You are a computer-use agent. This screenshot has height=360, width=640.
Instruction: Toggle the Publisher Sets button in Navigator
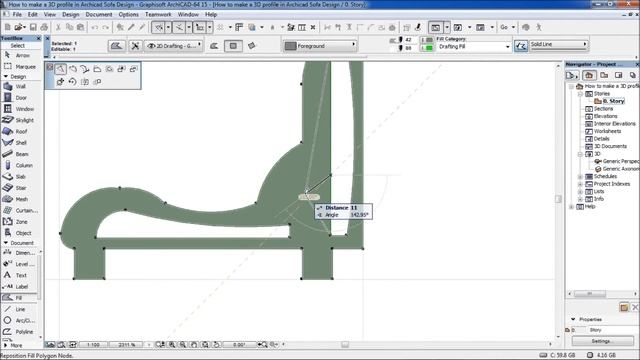click(x=633, y=75)
